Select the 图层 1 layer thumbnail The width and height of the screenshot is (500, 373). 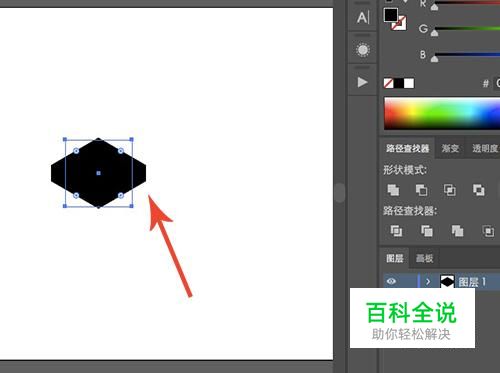(x=447, y=281)
